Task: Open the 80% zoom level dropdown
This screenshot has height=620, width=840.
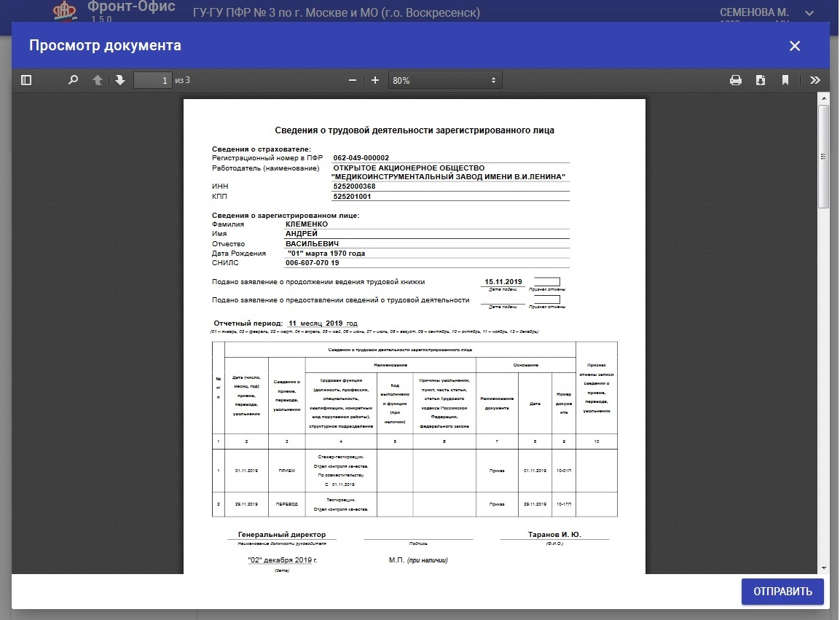Action: pos(444,80)
